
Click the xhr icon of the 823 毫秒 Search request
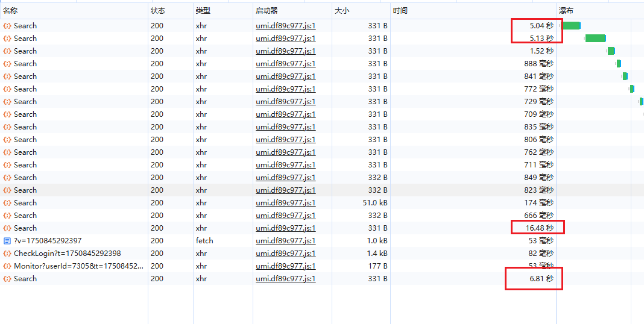tap(7, 190)
